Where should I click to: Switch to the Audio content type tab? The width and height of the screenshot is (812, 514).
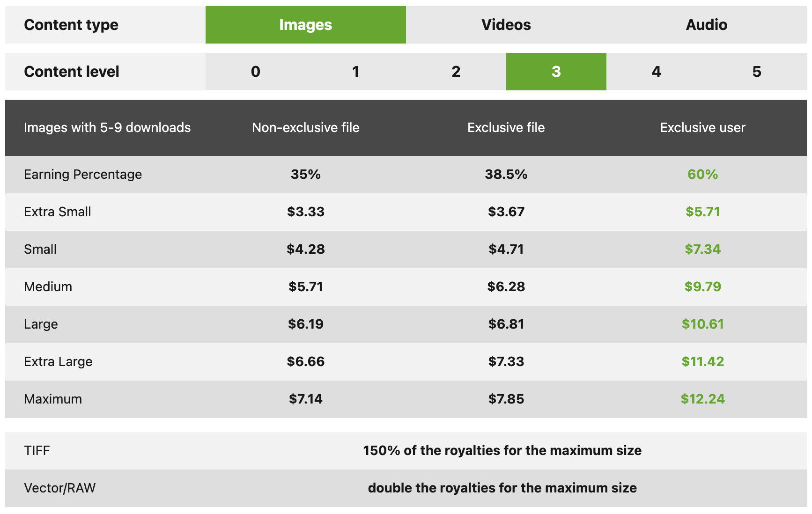[x=706, y=24]
